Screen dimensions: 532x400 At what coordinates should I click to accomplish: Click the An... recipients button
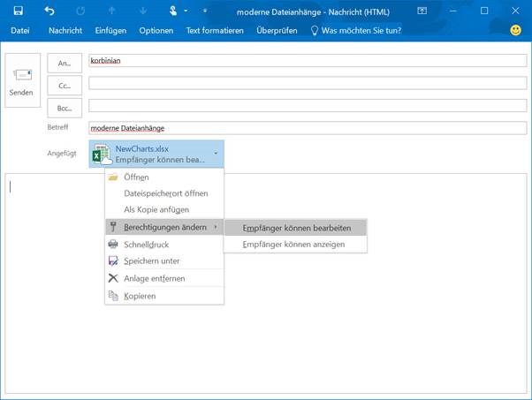point(65,64)
